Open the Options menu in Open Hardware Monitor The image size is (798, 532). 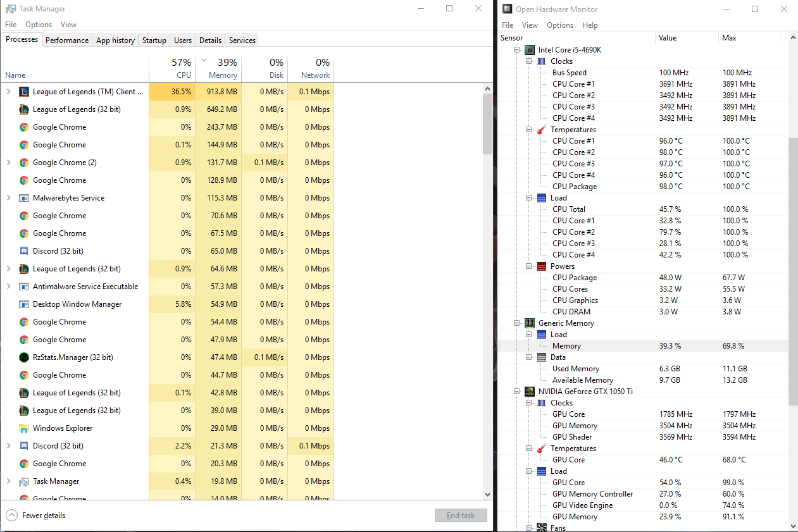pyautogui.click(x=560, y=25)
